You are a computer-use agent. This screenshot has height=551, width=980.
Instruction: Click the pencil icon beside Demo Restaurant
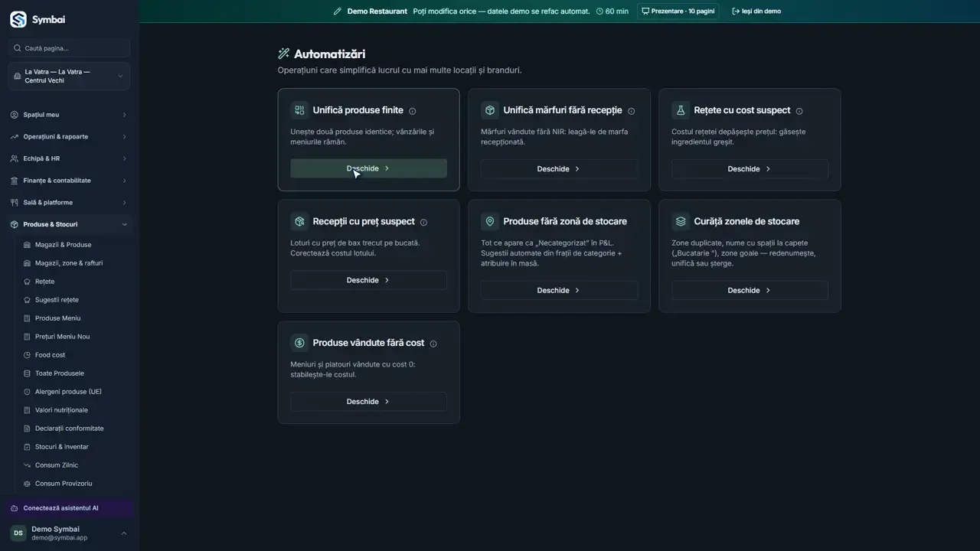tap(338, 11)
